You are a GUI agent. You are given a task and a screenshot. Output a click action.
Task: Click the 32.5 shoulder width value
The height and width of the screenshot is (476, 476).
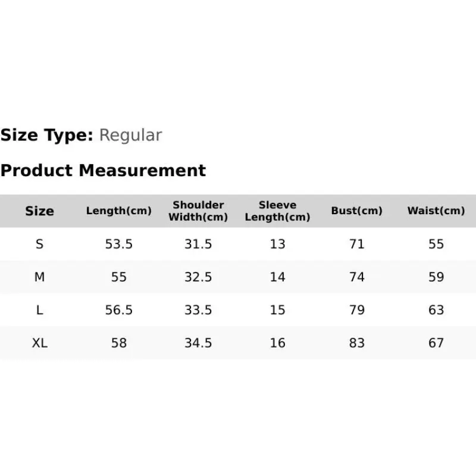[x=198, y=277]
